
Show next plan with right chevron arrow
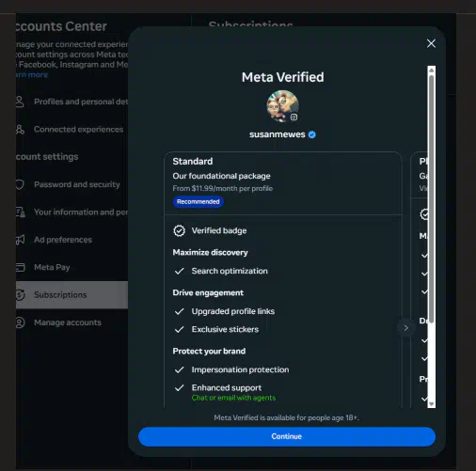pyautogui.click(x=406, y=328)
